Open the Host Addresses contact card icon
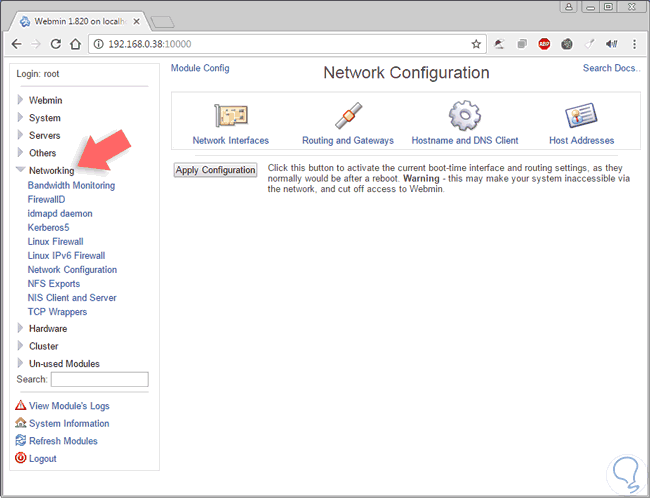Screen dimensions: 650x498 coord(581,115)
